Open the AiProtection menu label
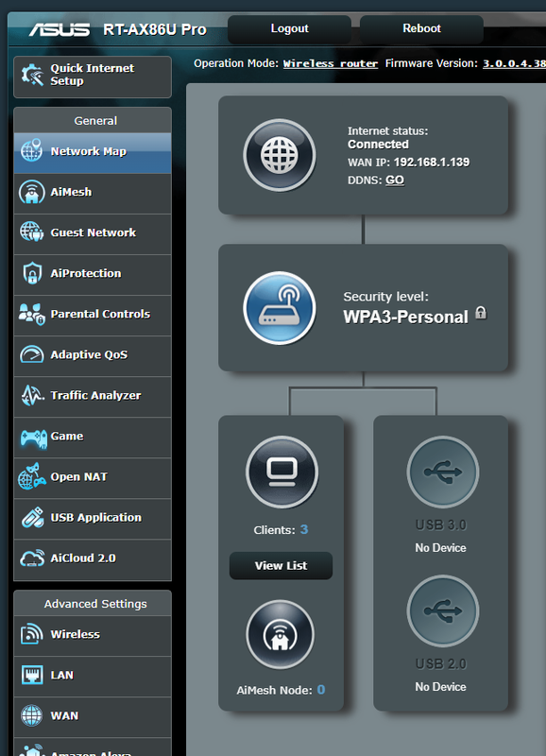Viewport: 546px width, 756px height. 86,273
